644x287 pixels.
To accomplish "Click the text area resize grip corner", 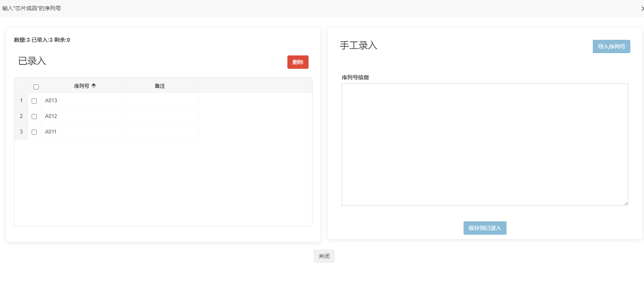I will coord(626,203).
